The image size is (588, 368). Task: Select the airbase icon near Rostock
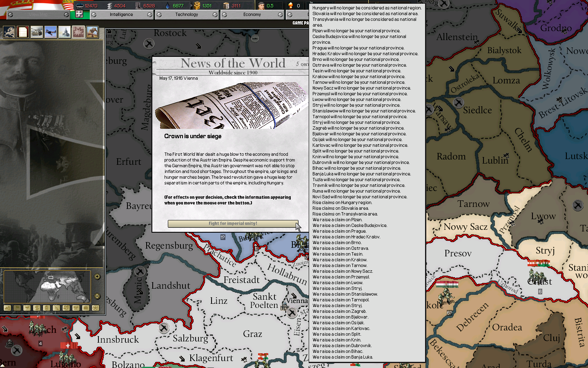149,43
